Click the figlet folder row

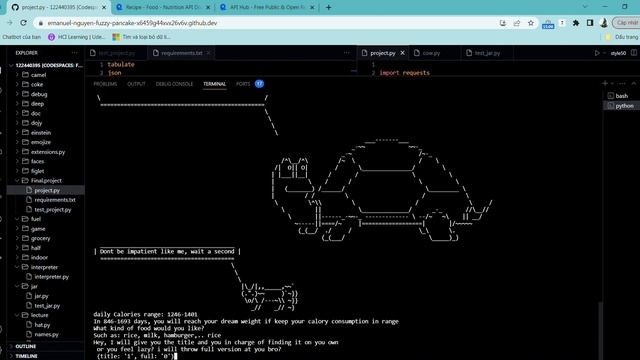[46, 171]
